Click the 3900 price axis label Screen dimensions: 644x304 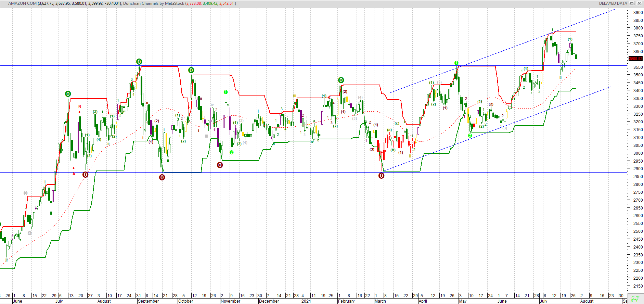pos(638,12)
